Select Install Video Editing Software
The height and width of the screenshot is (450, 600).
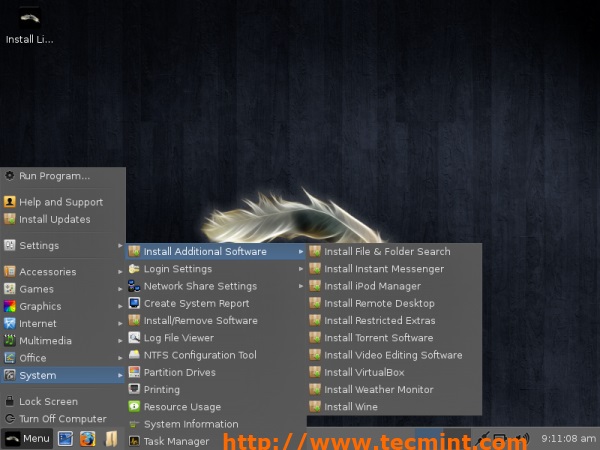(x=394, y=355)
